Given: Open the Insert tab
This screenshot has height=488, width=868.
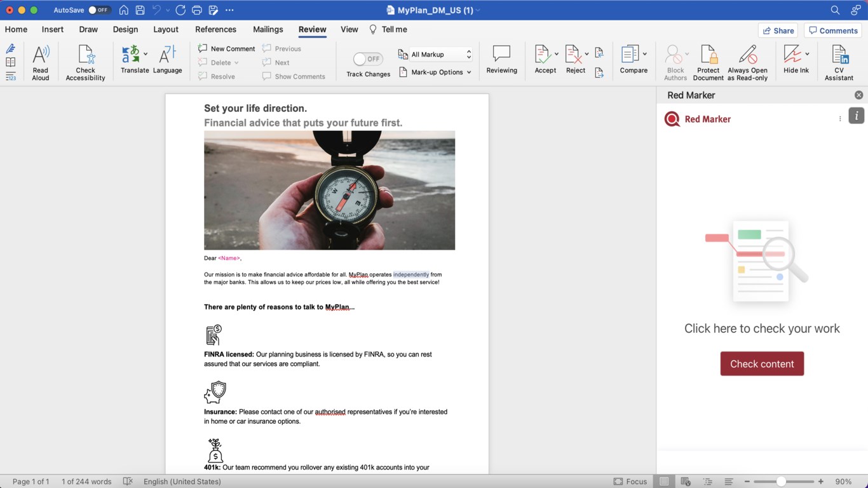Looking at the screenshot, I should point(53,29).
